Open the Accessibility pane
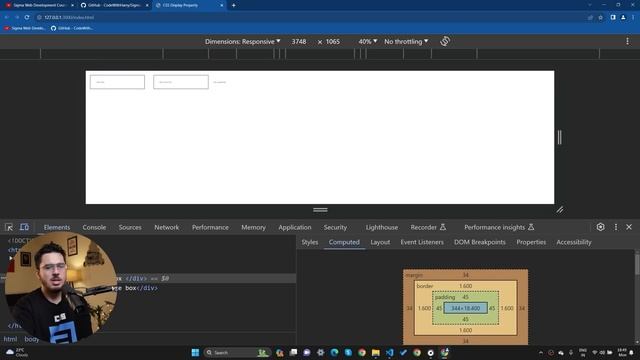 pos(573,242)
